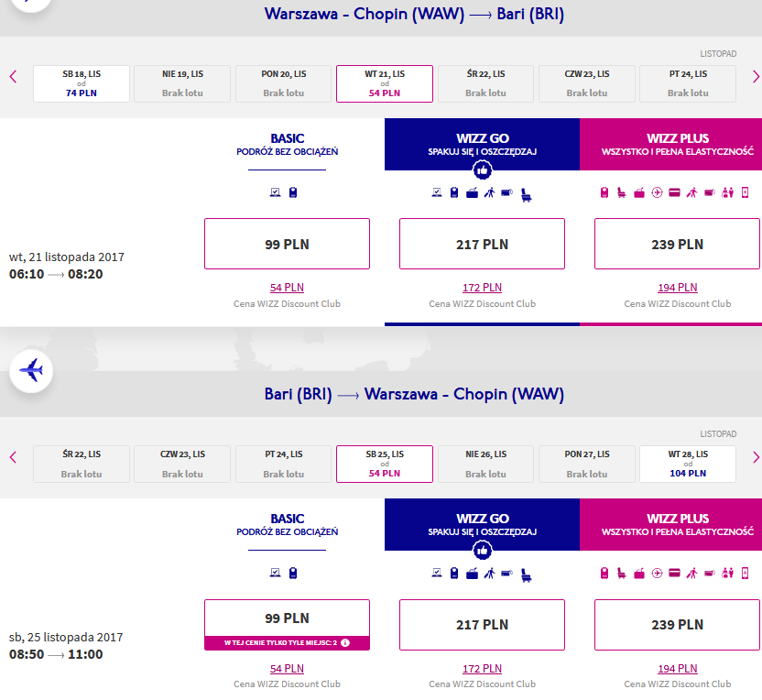Click priority boarding walker icon under outbound WIZZ GO
762x700 pixels.
coord(489,193)
